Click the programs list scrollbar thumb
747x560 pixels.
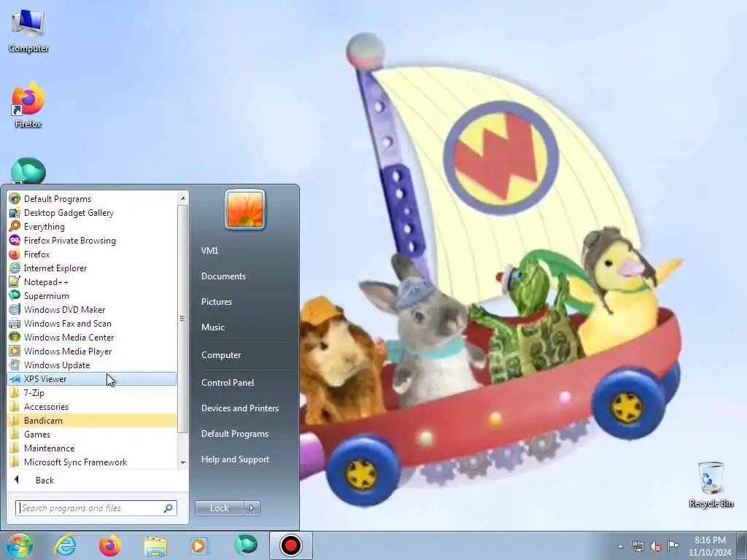pos(182,319)
